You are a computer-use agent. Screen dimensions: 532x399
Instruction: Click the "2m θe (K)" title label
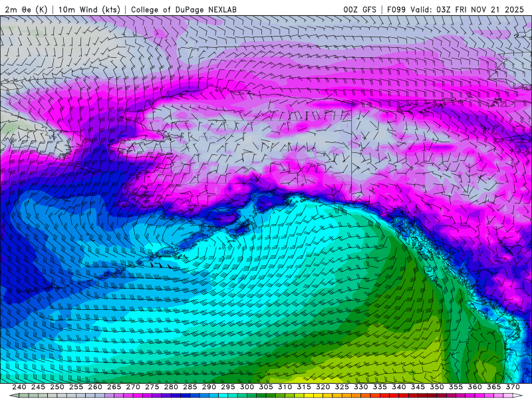[x=26, y=9]
